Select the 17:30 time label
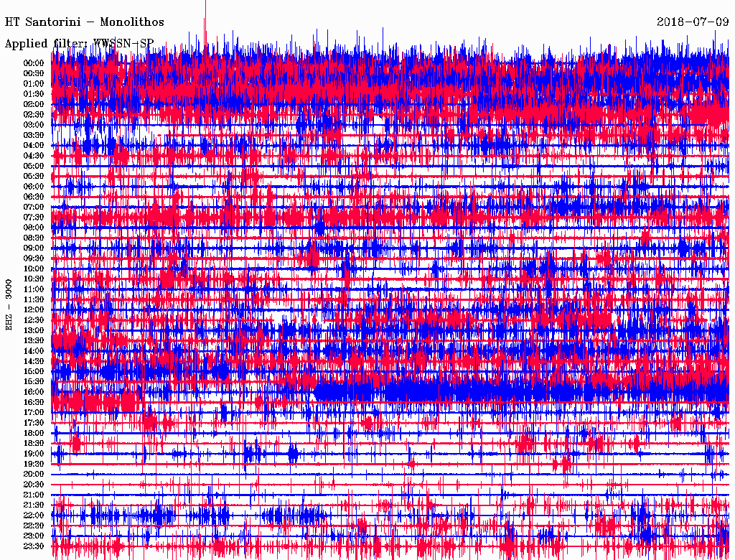Viewport: 735px width, 560px height. [34, 423]
